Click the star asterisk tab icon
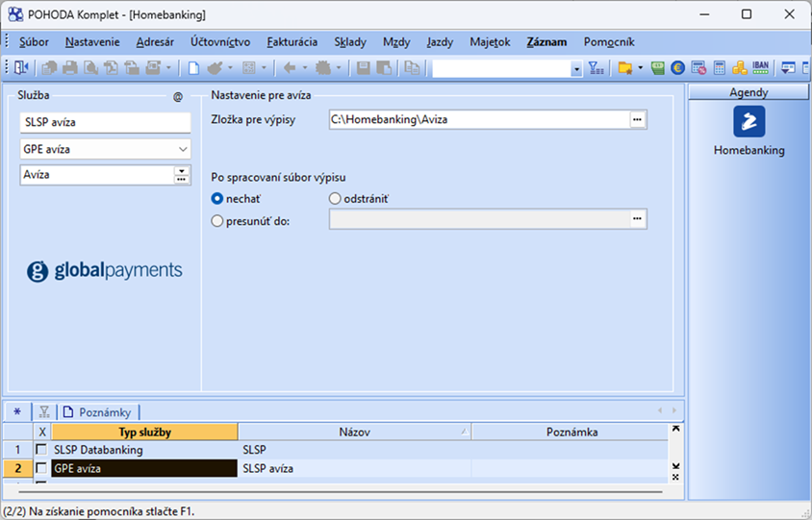Screen dimensions: 812x520 pyautogui.click(x=17, y=411)
